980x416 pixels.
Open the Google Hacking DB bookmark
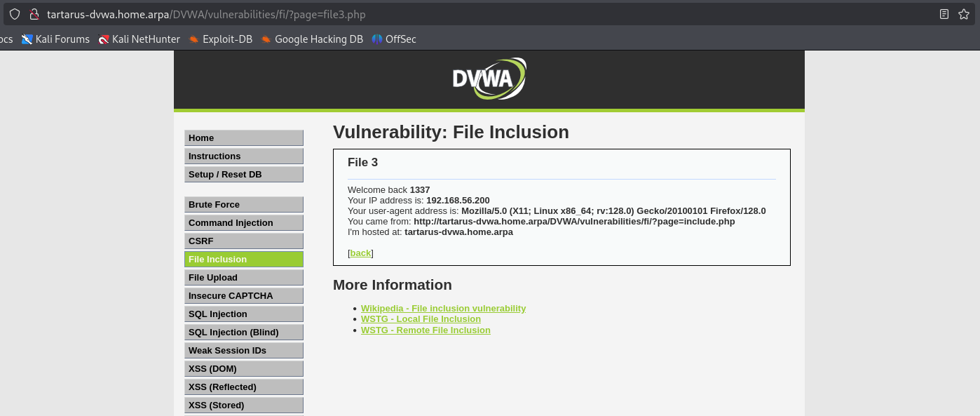pyautogui.click(x=312, y=39)
